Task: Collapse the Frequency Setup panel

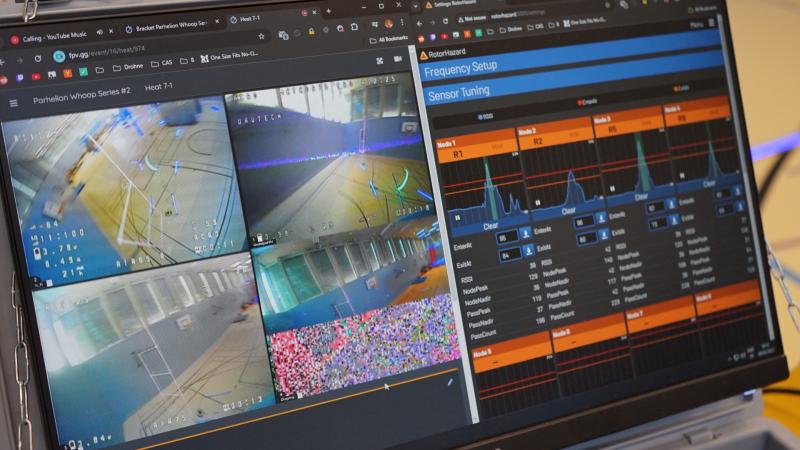Action: point(571,56)
